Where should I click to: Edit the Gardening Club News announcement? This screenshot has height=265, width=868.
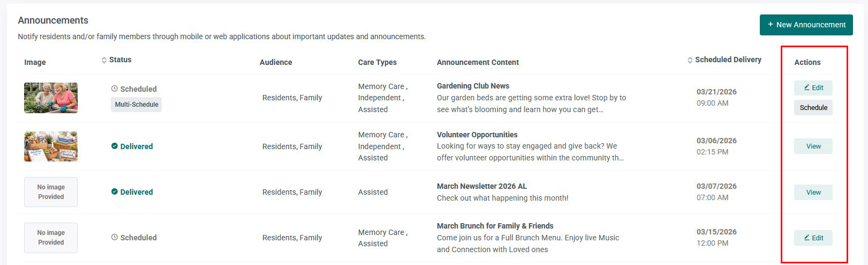tap(813, 87)
